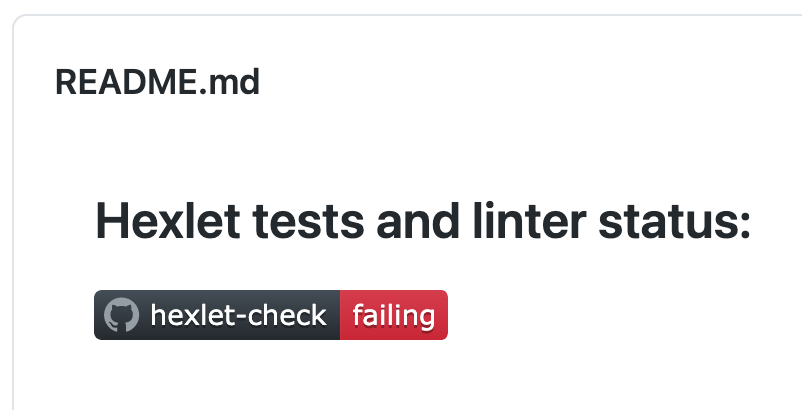
Task: Open the hexlet-check workflow badge
Action: (270, 316)
